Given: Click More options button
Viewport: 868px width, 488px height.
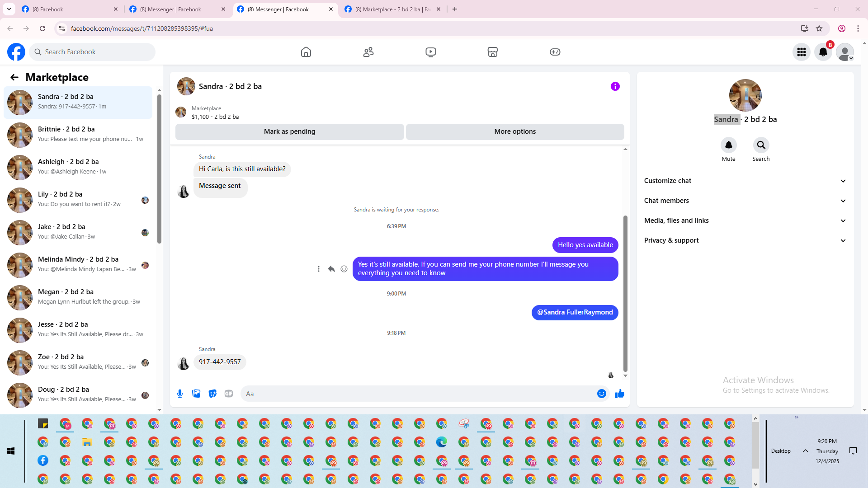Looking at the screenshot, I should [514, 131].
